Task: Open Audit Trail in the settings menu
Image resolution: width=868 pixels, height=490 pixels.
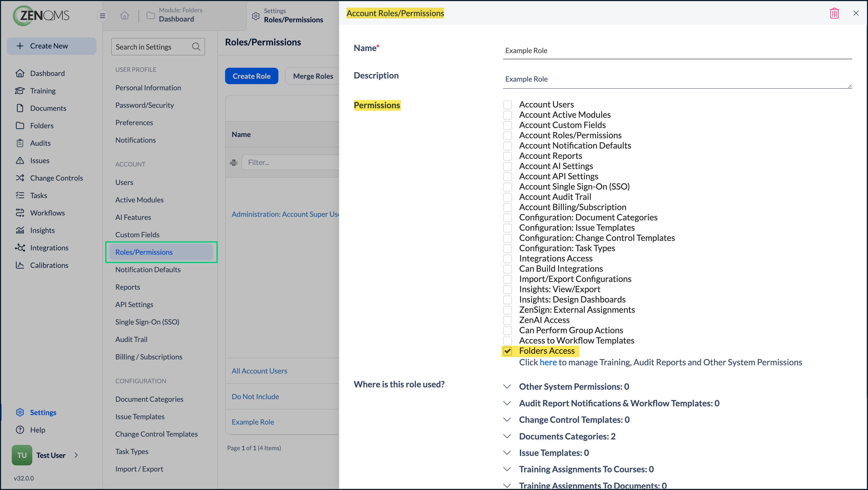Action: click(132, 339)
